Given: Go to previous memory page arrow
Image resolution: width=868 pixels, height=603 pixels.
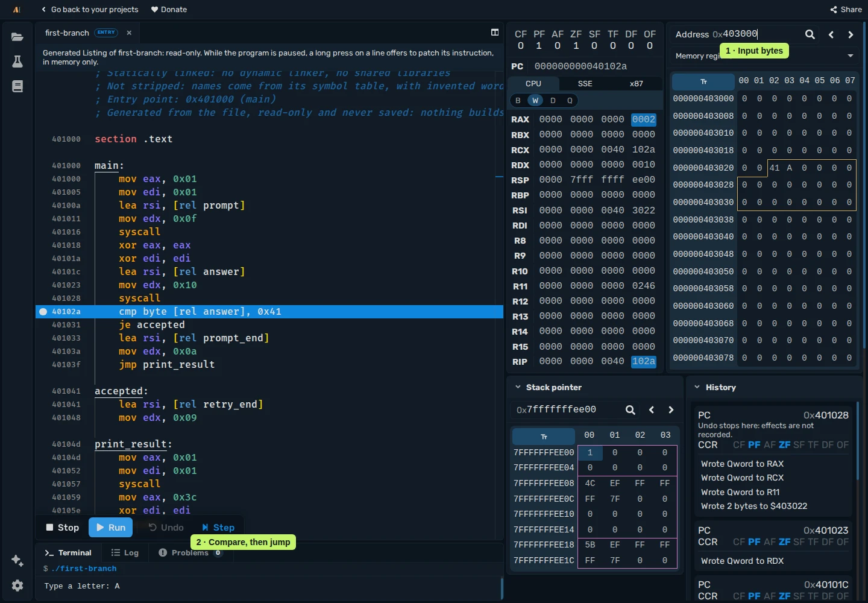Looking at the screenshot, I should [x=831, y=34].
